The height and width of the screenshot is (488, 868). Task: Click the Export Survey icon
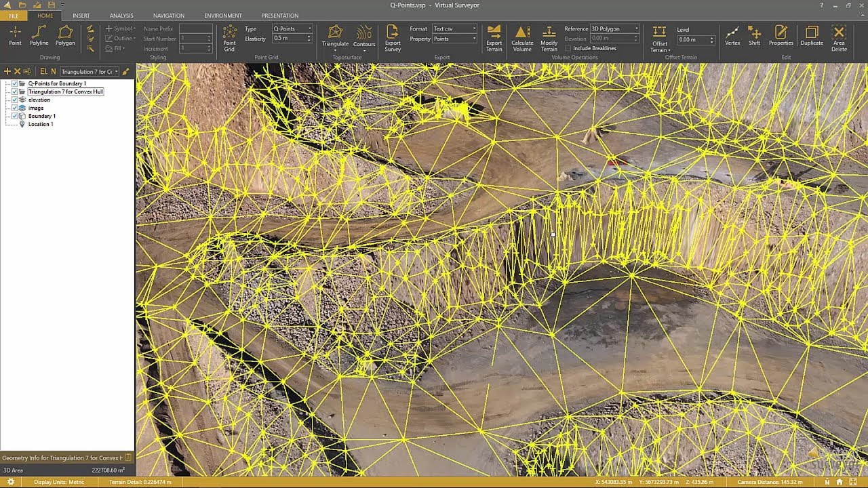pos(393,38)
